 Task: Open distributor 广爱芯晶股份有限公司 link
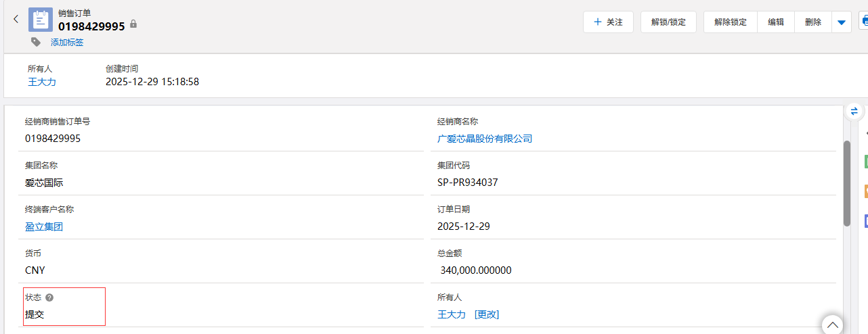pos(485,139)
